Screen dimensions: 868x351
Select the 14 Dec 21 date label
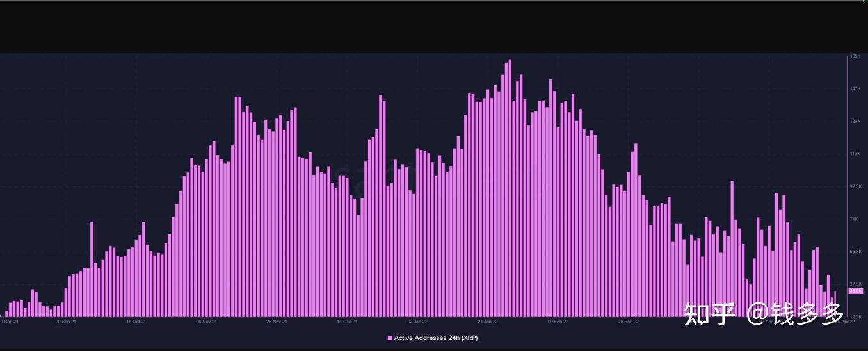347,322
